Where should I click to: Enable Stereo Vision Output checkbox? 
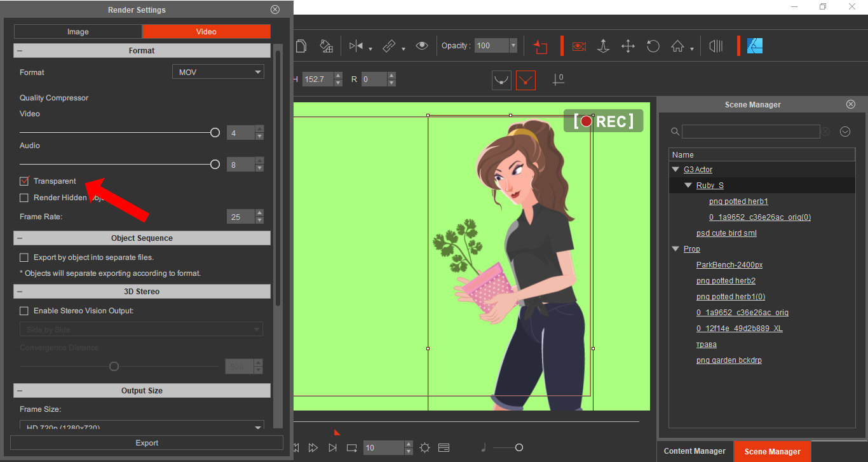click(x=24, y=311)
